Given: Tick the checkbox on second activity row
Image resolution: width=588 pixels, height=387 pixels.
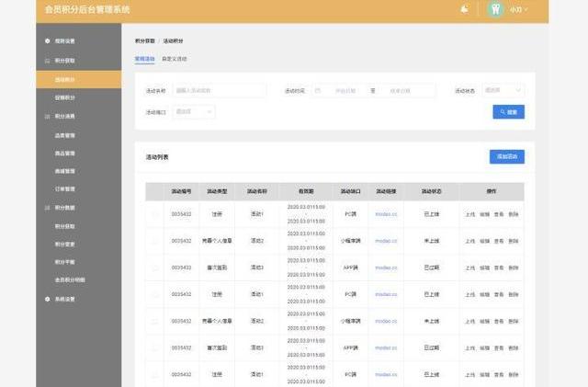Looking at the screenshot, I should (x=154, y=241).
